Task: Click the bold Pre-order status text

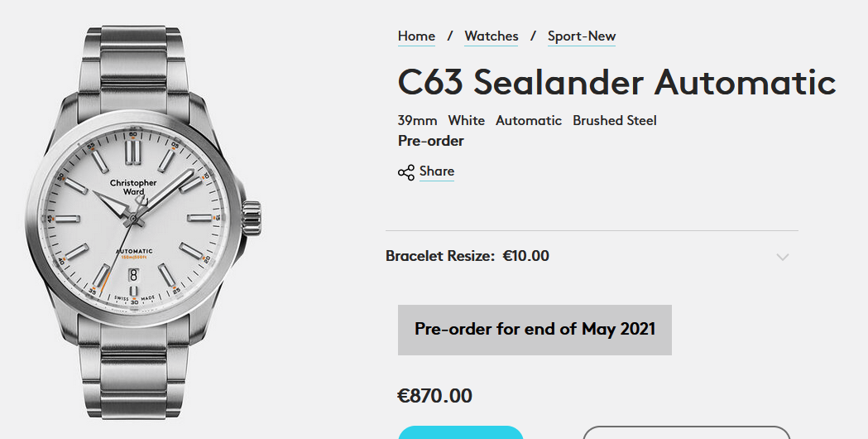Action: [431, 141]
